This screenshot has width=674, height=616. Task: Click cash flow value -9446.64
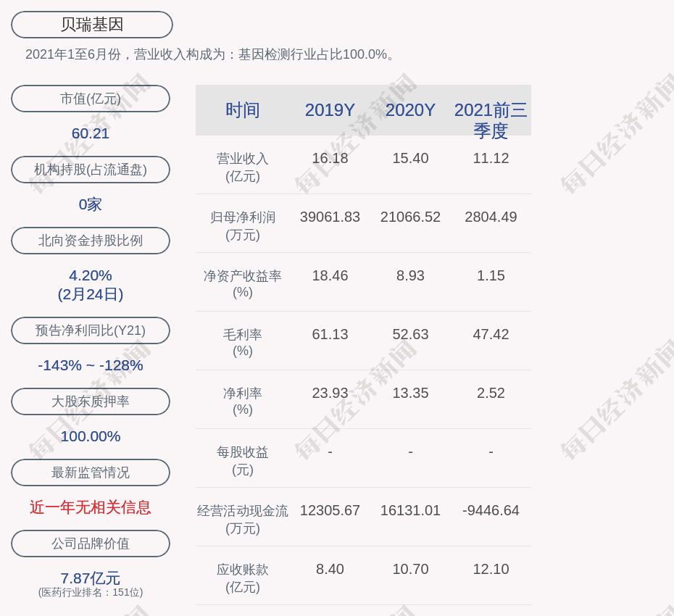(x=491, y=510)
